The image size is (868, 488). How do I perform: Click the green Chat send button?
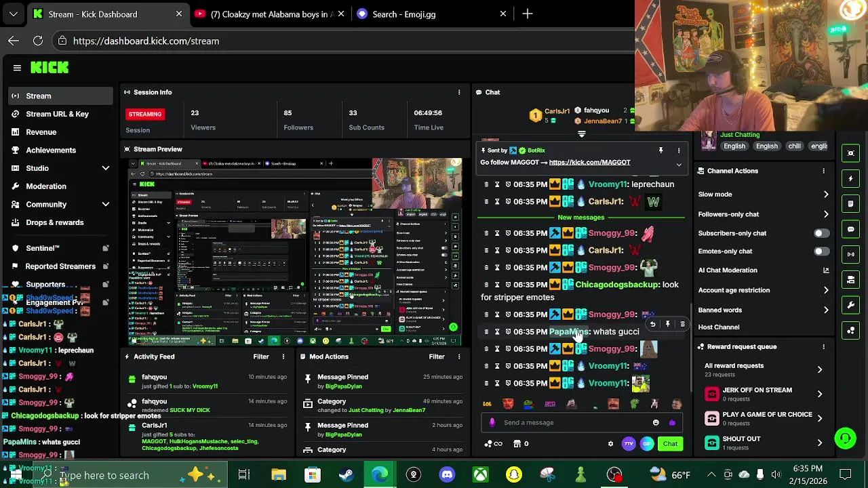670,444
